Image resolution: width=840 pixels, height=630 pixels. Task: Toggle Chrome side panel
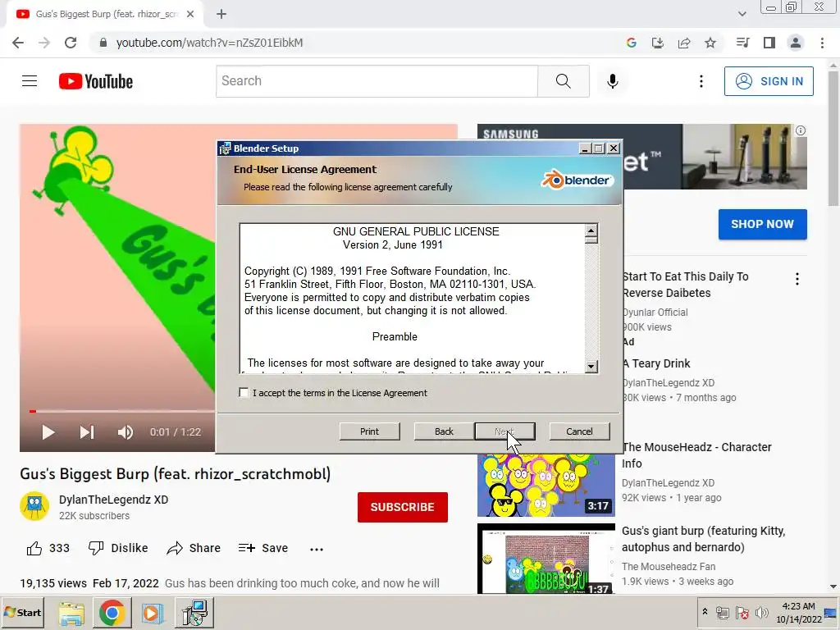(x=769, y=43)
